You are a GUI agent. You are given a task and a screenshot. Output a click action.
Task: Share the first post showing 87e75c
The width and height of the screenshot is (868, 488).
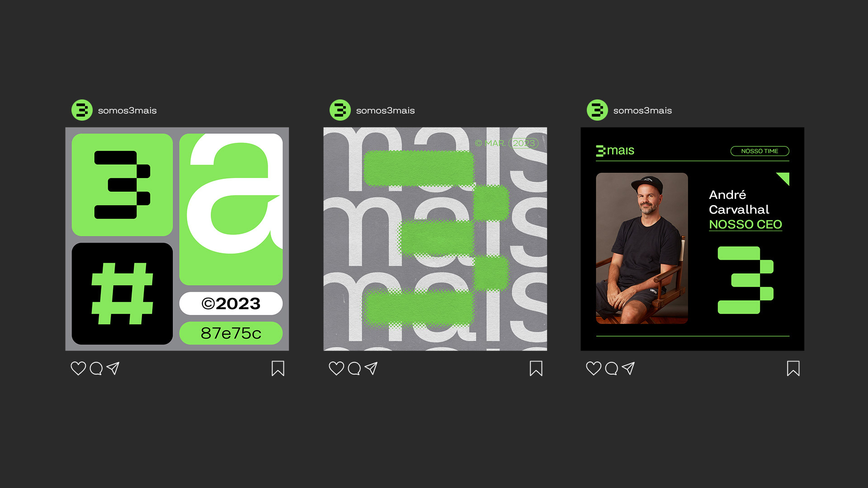(113, 368)
